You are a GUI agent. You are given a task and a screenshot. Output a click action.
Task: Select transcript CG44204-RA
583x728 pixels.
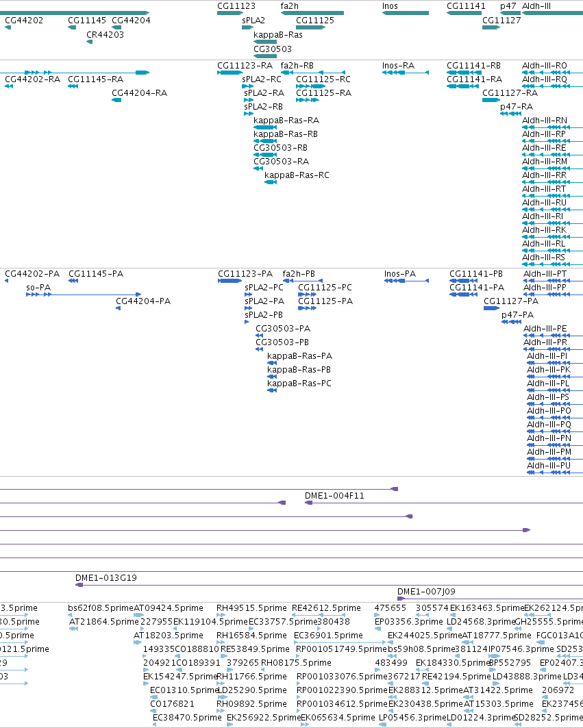click(x=139, y=93)
